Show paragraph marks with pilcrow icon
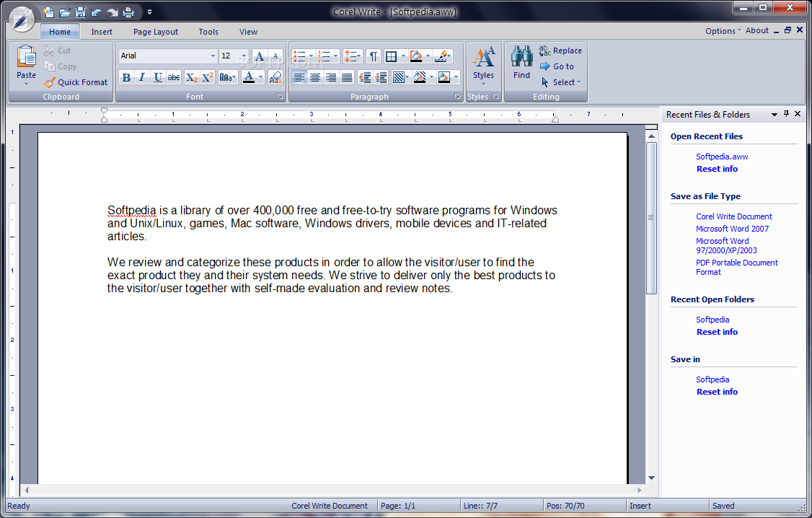 [x=374, y=56]
